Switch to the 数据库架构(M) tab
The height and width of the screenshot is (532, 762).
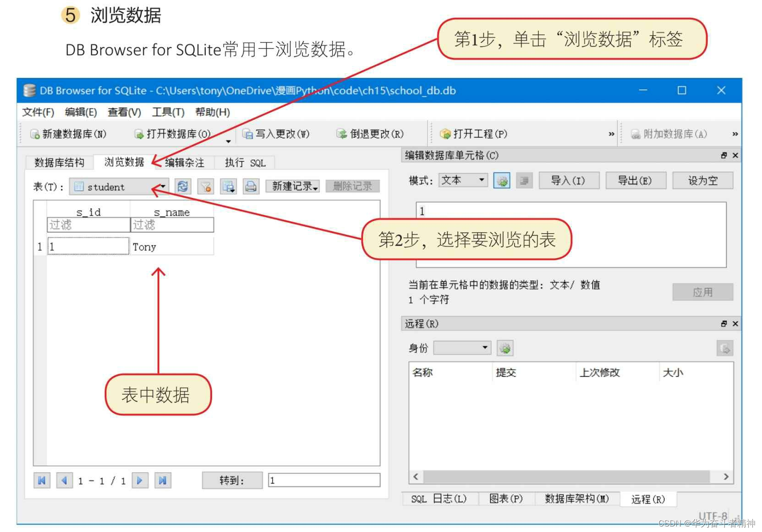(577, 499)
